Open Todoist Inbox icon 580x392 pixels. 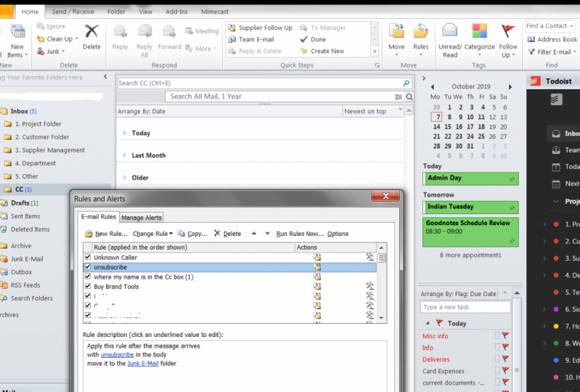(556, 134)
